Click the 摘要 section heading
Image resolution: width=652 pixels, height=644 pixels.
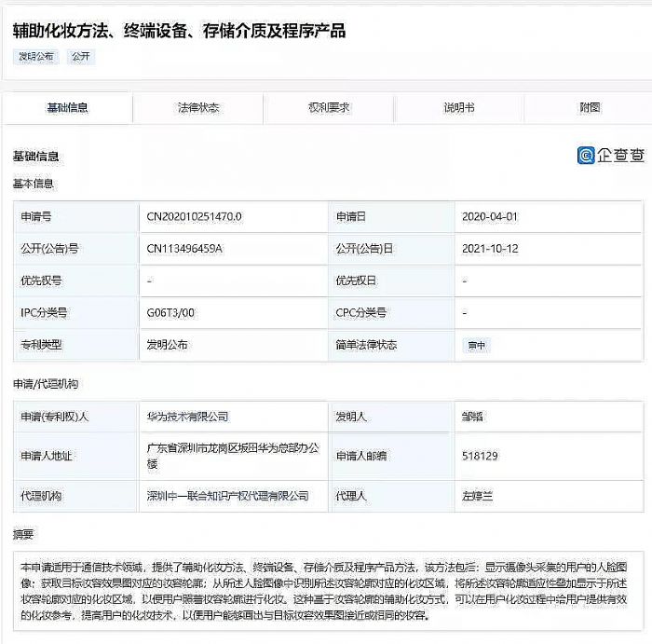pyautogui.click(x=23, y=534)
